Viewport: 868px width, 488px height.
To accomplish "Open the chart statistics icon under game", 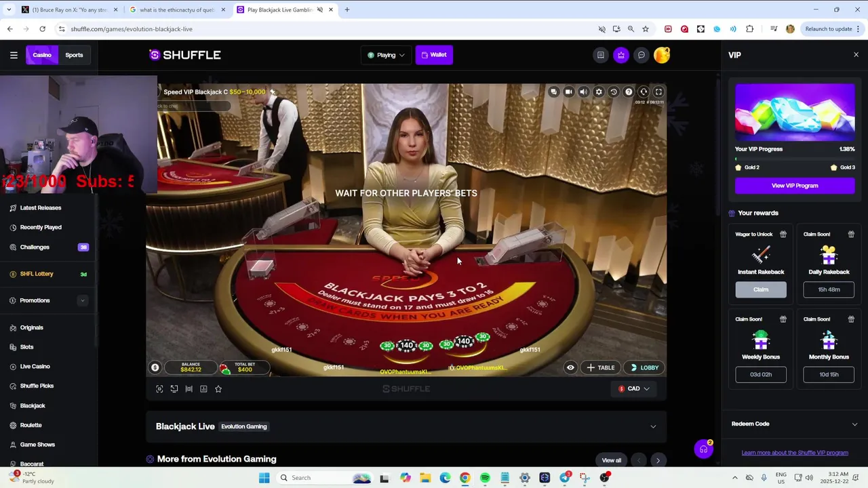I will coord(203,389).
